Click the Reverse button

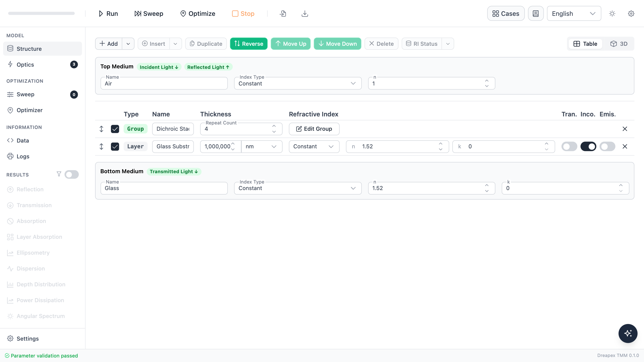(x=249, y=44)
